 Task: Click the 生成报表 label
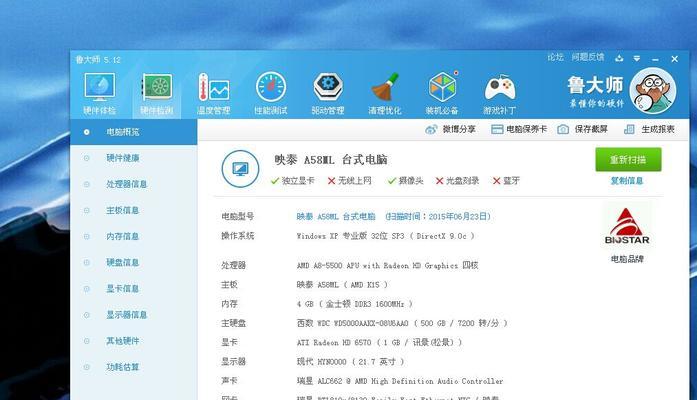point(658,129)
